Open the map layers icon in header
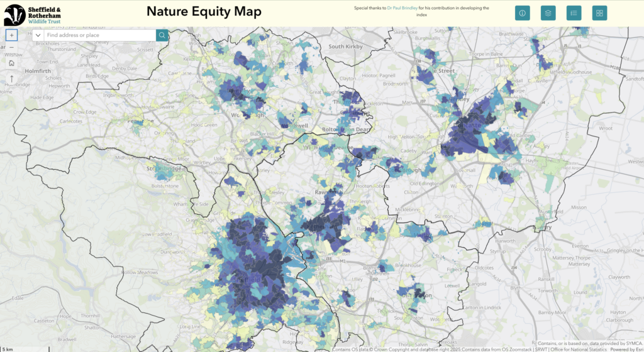Viewport: 644px width, 352px height. tap(548, 13)
